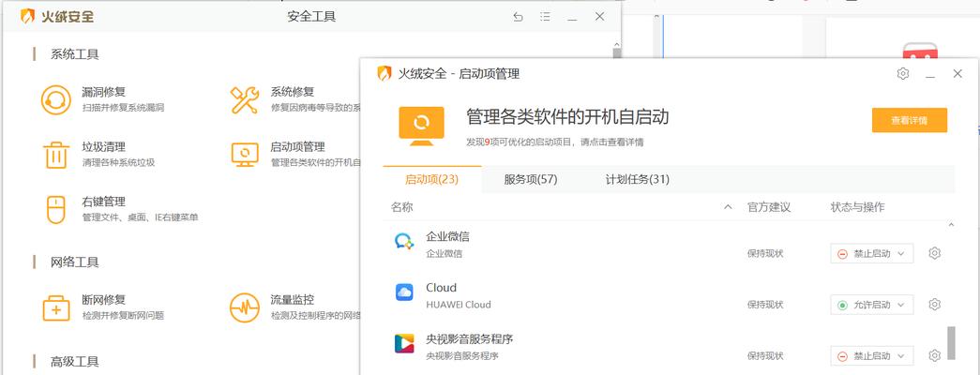Click the 清理各种系统垃圾 description
Image resolution: width=980 pixels, height=375 pixels.
(x=118, y=162)
